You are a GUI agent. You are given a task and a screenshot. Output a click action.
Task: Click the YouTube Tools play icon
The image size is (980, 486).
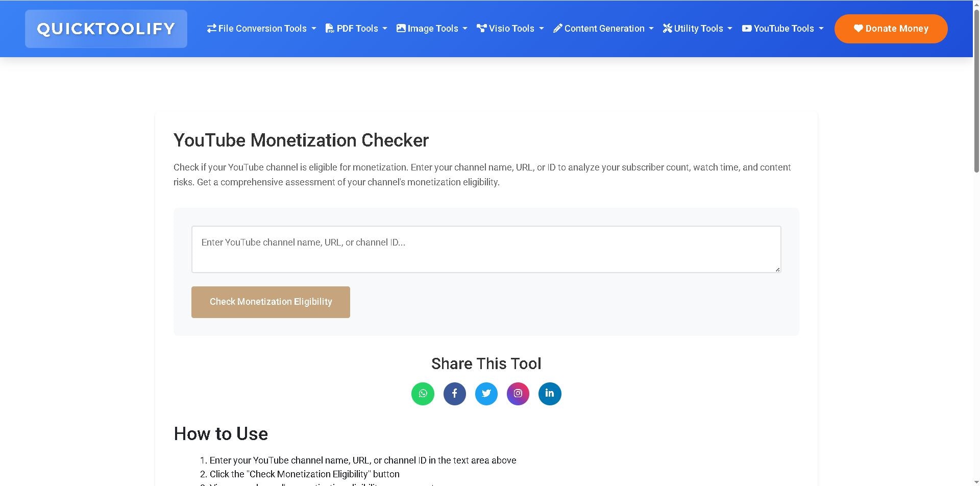point(747,29)
